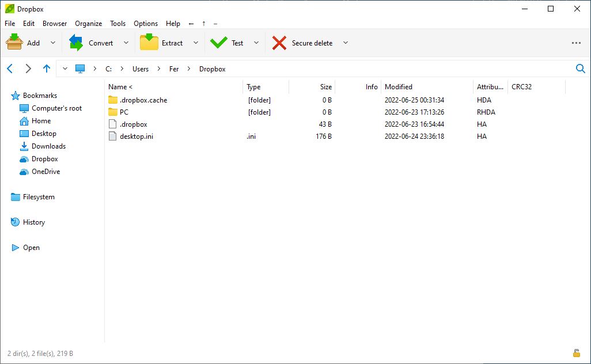Image resolution: width=591 pixels, height=364 pixels.
Task: Click the OneDrive cloud icon in bookmarks
Action: click(24, 172)
